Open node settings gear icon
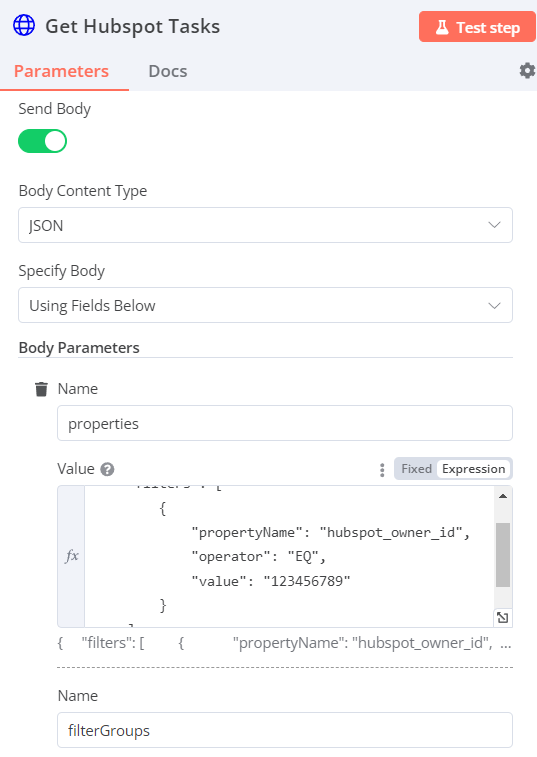The height and width of the screenshot is (757, 537). [527, 71]
